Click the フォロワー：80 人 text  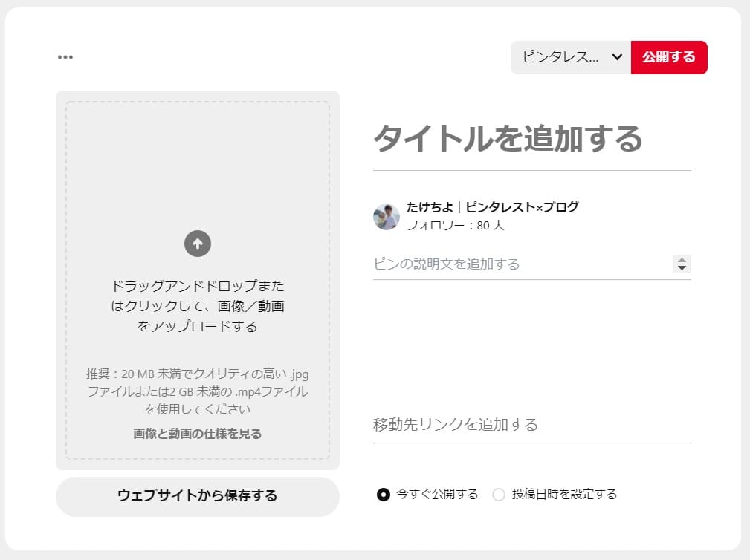pos(455,226)
